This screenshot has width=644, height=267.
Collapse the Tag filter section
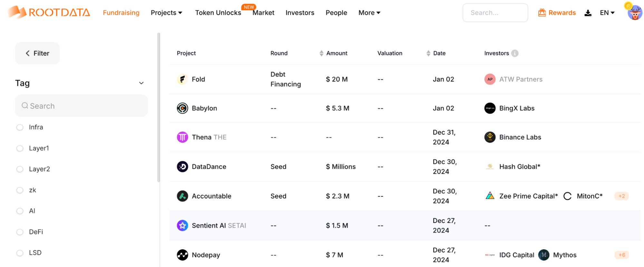[x=141, y=83]
